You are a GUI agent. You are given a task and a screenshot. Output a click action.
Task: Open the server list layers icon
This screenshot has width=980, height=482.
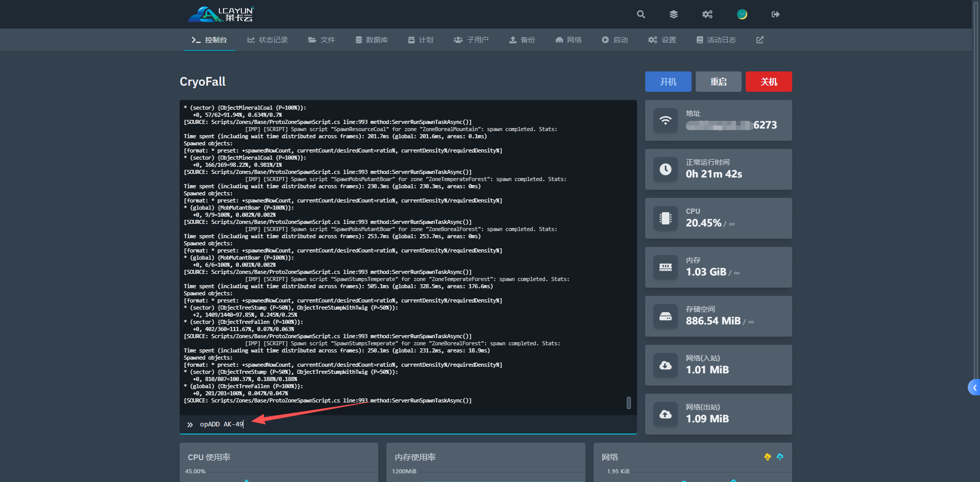pos(674,14)
